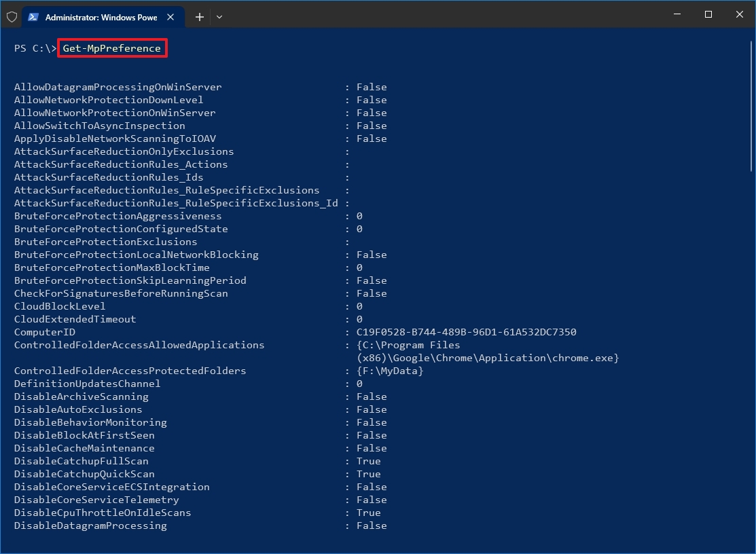The image size is (756, 554).
Task: Click the ComputerID property name
Action: [44, 333]
